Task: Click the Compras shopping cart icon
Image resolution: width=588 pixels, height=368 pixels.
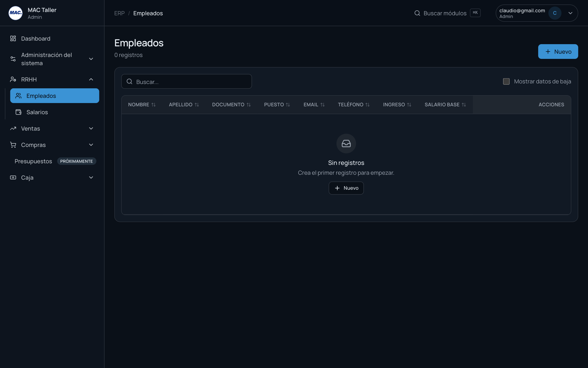Action: pos(13,145)
